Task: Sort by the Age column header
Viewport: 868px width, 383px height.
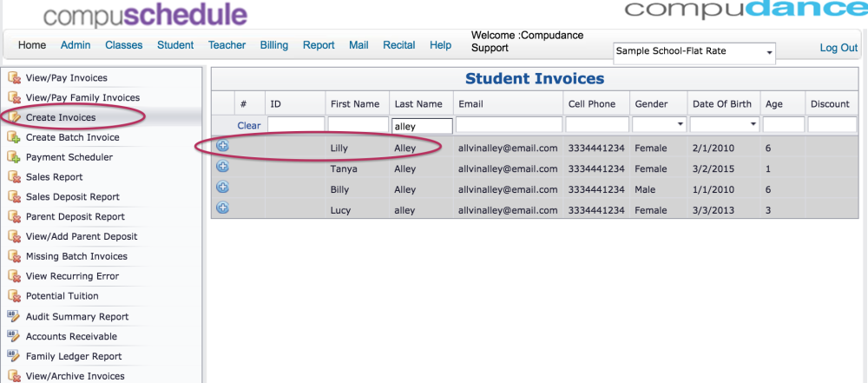Action: [774, 103]
